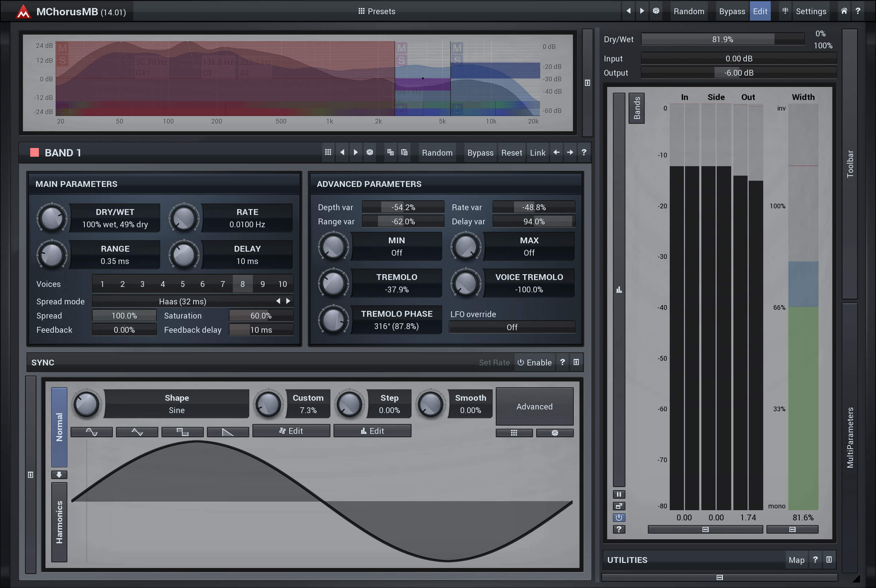This screenshot has height=588, width=876.
Task: Open Sync help question mark
Action: (562, 362)
